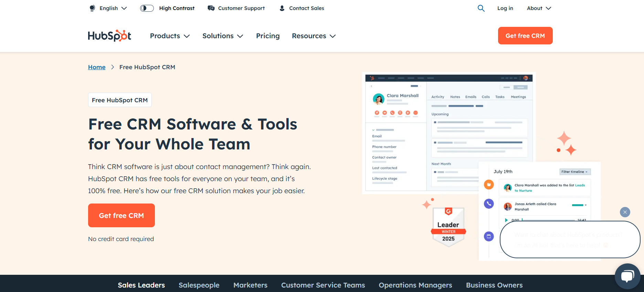The width and height of the screenshot is (644, 292).
Task: Open the Resources menu
Action: [314, 36]
